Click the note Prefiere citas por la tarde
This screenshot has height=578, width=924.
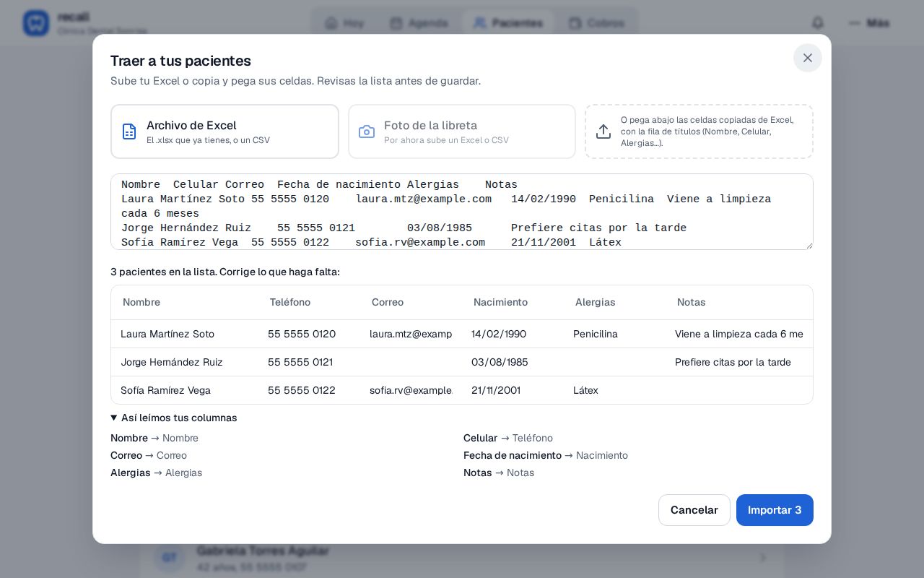(x=738, y=362)
